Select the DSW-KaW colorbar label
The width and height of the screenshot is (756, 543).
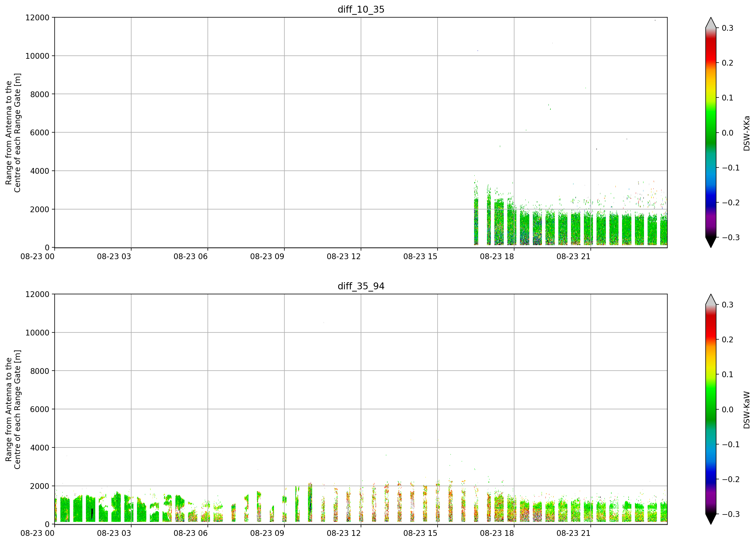click(x=747, y=410)
